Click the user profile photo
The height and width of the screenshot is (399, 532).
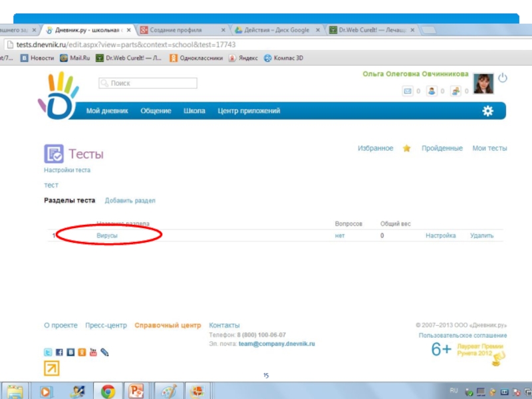pyautogui.click(x=483, y=84)
